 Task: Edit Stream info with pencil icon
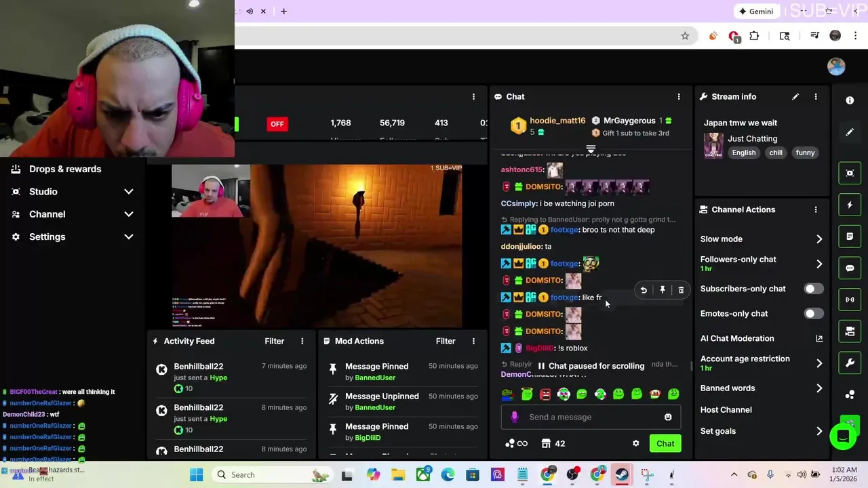tap(795, 97)
